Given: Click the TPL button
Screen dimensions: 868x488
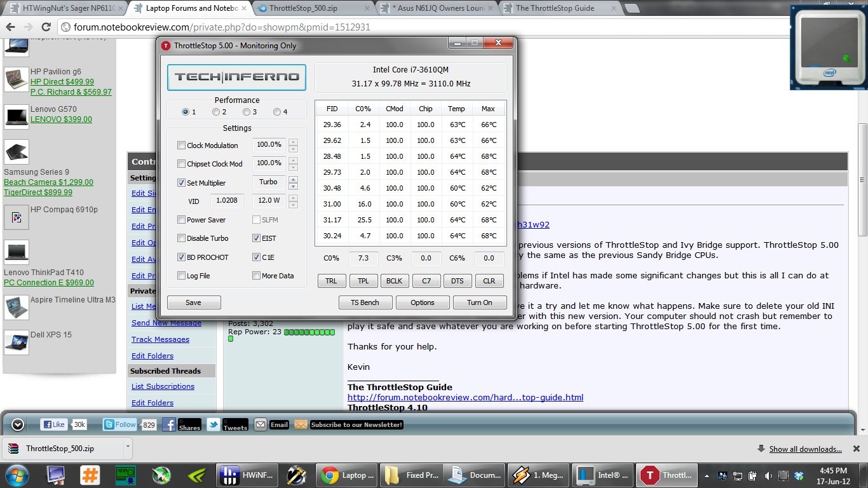Looking at the screenshot, I should coord(363,281).
